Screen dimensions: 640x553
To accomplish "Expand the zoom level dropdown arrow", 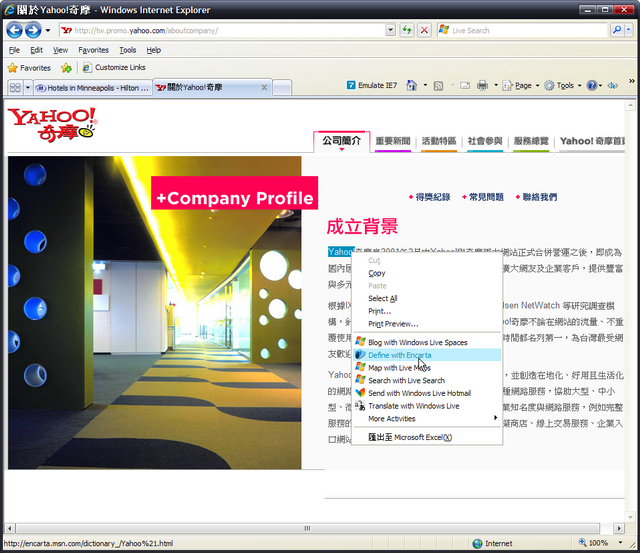I will pyautogui.click(x=620, y=543).
